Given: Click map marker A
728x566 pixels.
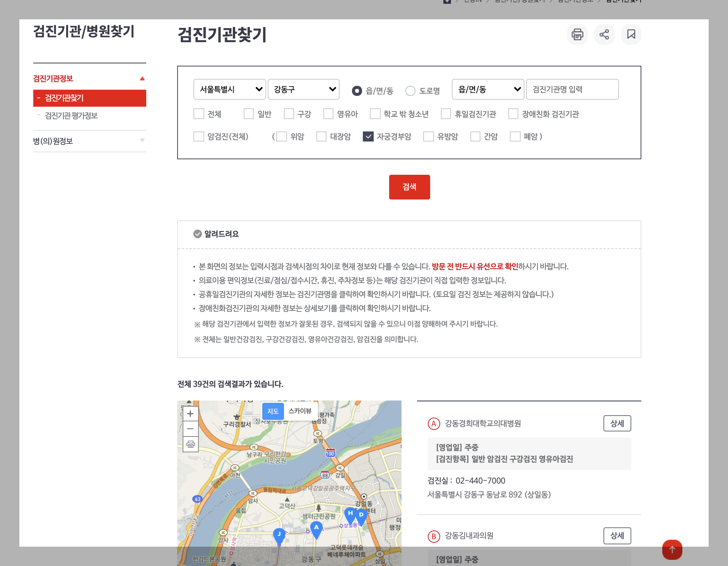Looking at the screenshot, I should coord(316,530).
